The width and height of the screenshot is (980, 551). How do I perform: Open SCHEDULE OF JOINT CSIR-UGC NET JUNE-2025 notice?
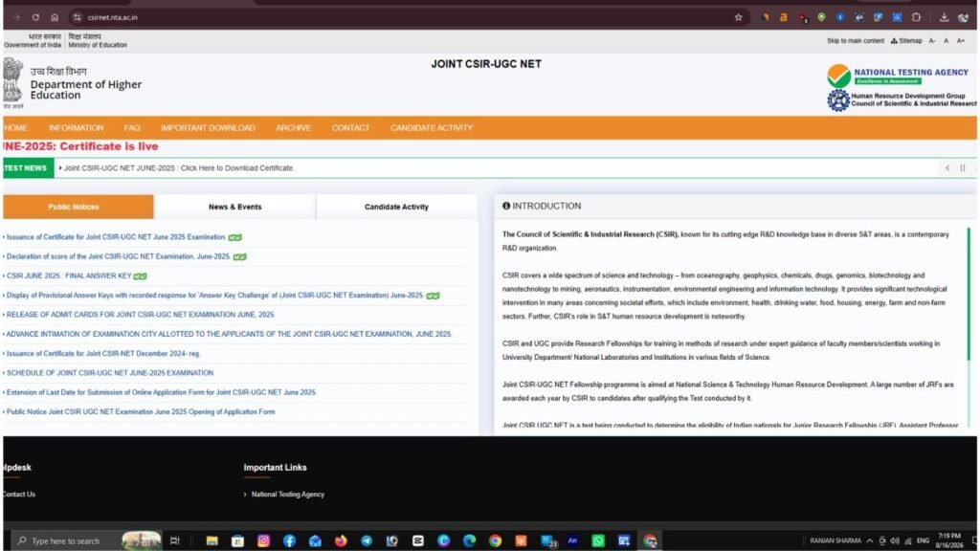click(x=110, y=373)
